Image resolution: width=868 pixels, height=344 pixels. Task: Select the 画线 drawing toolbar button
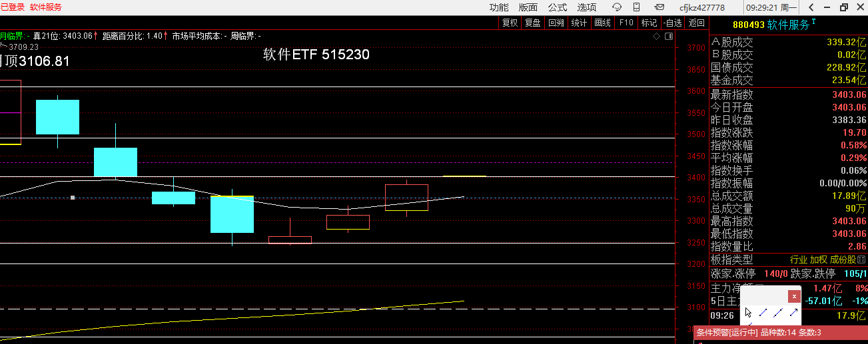tap(602, 23)
